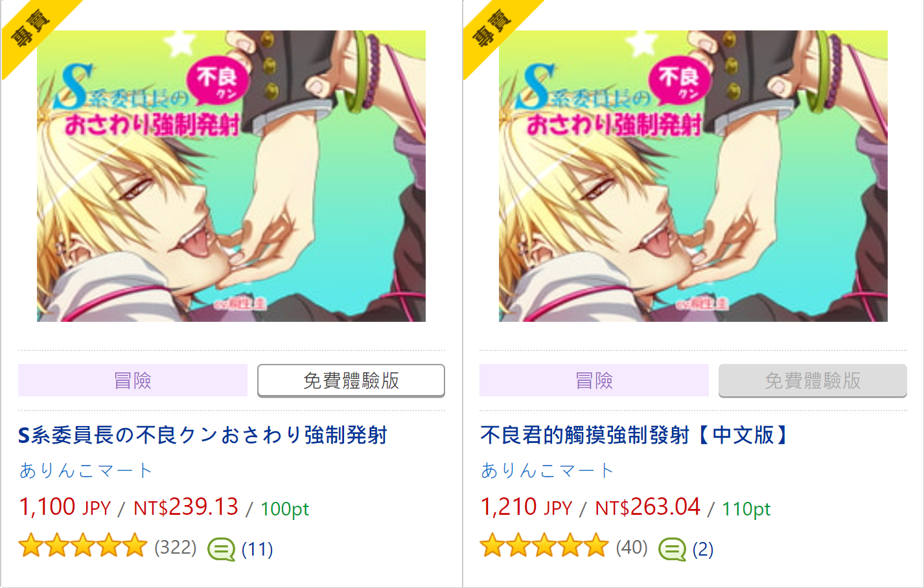The image size is (924, 588).
Task: Click the five-star rating of left product
Action: coord(83,546)
